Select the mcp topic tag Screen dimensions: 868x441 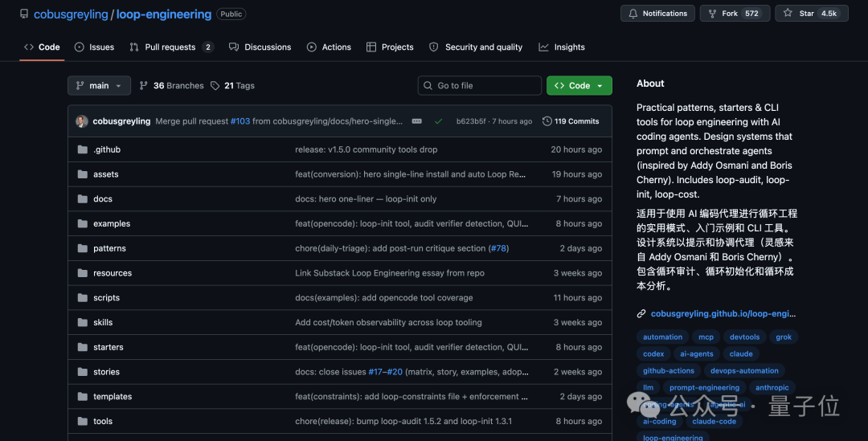click(706, 337)
